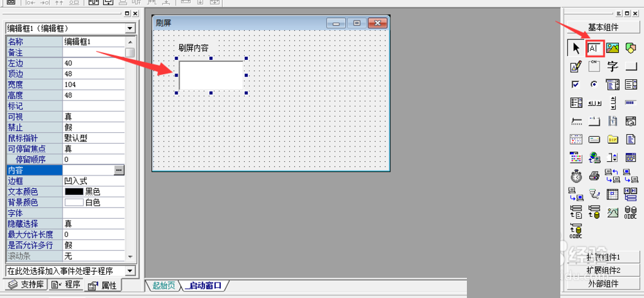This screenshot has height=298, width=644.
Task: Open the event handler subroutine dropdown
Action: tap(130, 270)
